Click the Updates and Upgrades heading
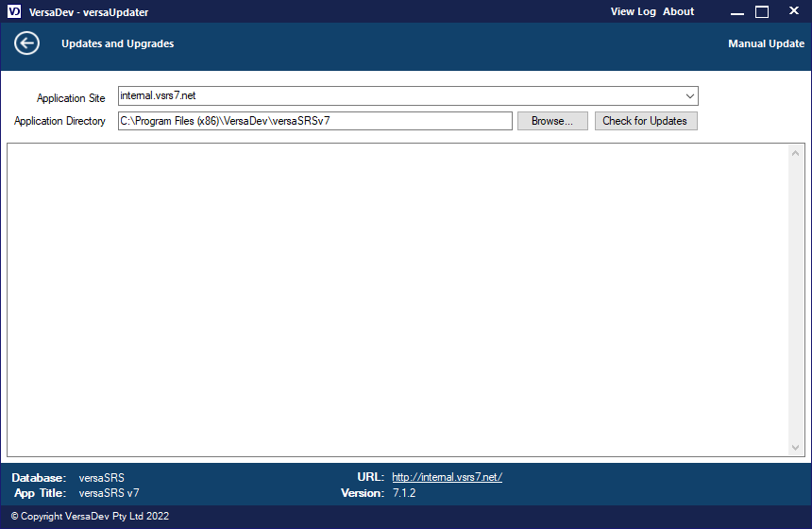 point(117,43)
